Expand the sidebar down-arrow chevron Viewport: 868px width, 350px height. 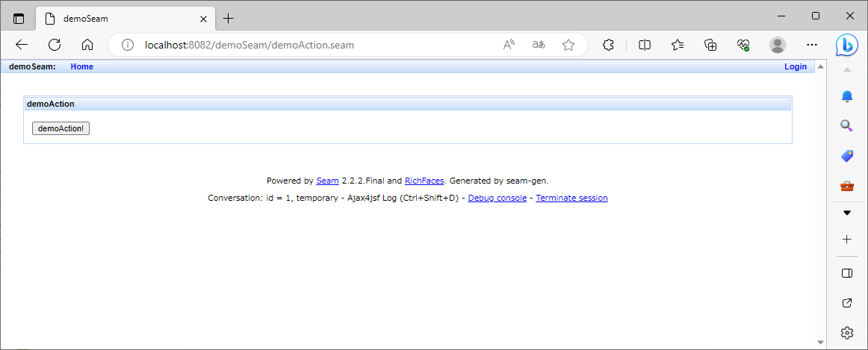[846, 213]
